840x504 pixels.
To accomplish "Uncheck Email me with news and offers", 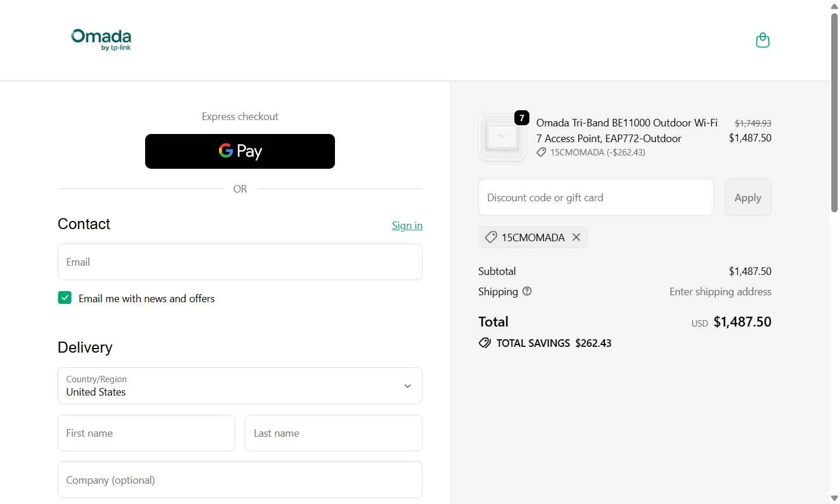I will (64, 298).
